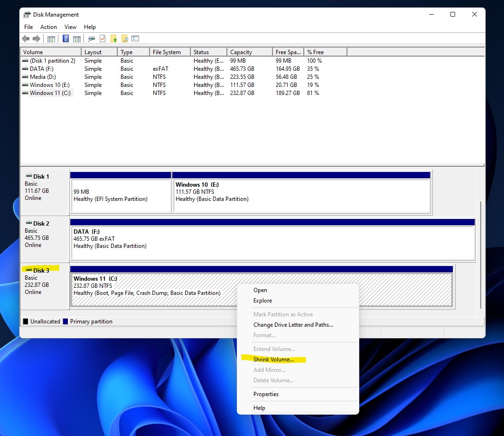Viewport: 504px width, 436px height.
Task: Toggle the Show/Hide Action Pane icon
Action: coord(77,39)
